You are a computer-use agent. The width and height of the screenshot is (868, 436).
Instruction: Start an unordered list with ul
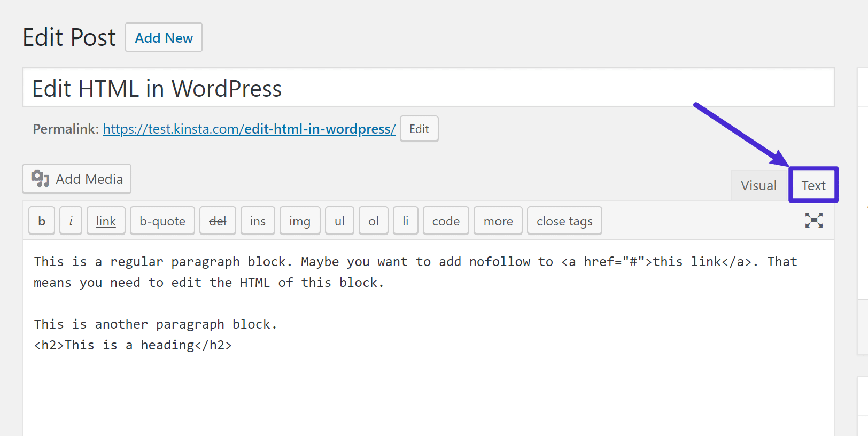pyautogui.click(x=339, y=220)
